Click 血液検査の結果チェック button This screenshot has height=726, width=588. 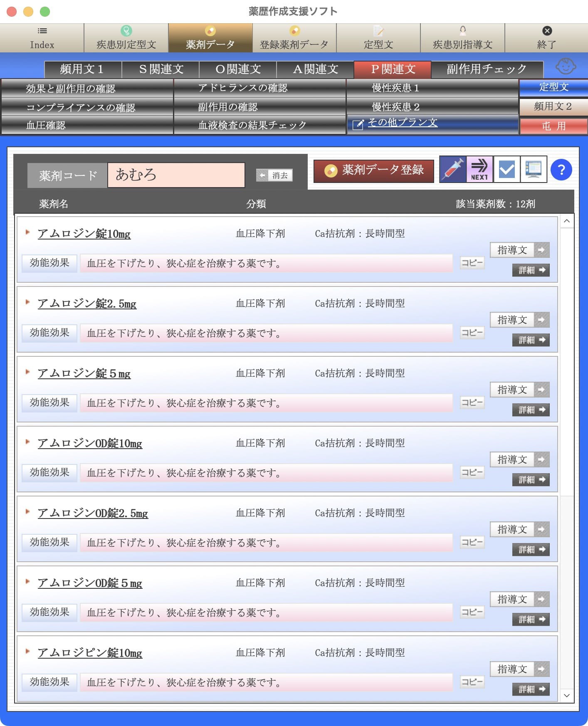tap(259, 125)
